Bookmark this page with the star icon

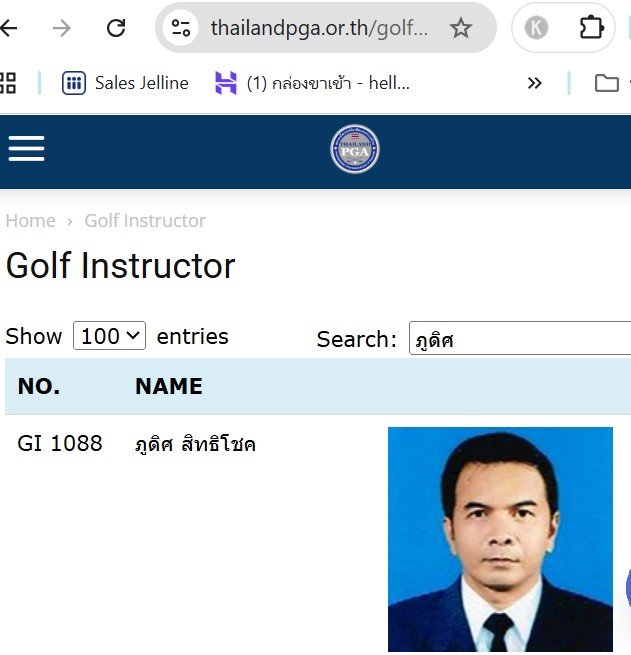[x=460, y=28]
